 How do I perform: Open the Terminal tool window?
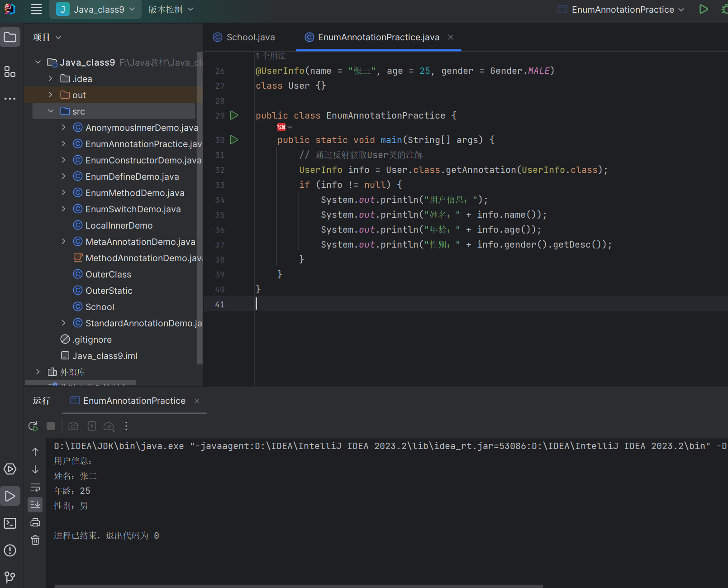tap(10, 523)
